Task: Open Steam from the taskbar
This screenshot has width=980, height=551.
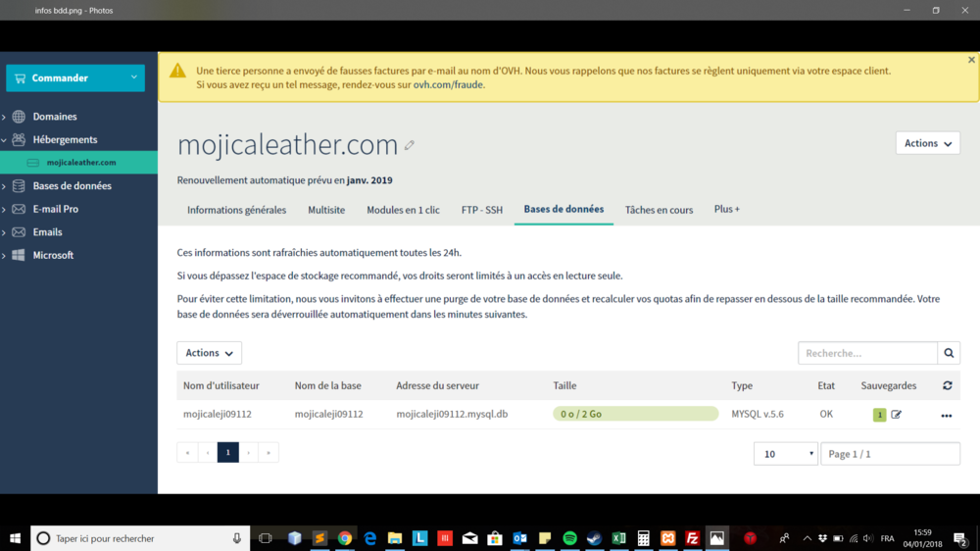Action: [594, 538]
